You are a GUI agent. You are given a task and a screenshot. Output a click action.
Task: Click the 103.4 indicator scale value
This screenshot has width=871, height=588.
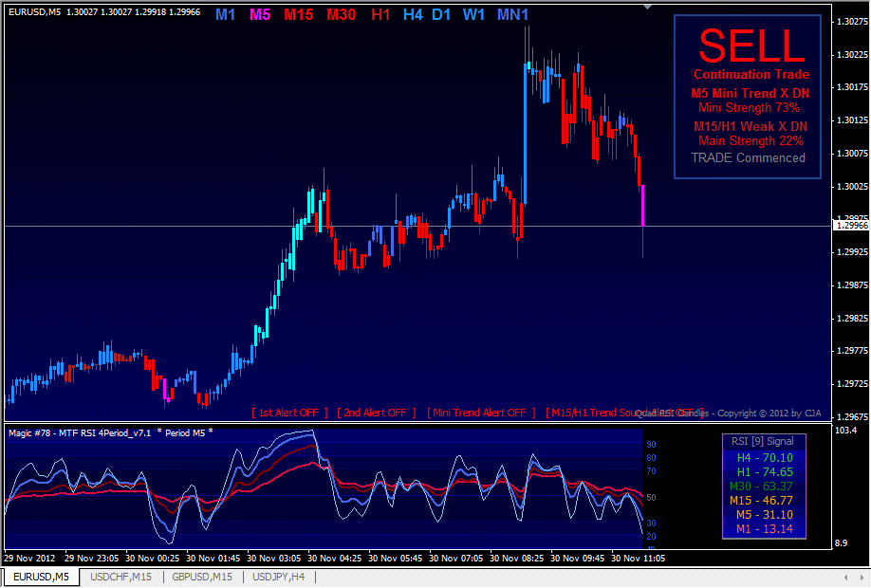coord(845,431)
